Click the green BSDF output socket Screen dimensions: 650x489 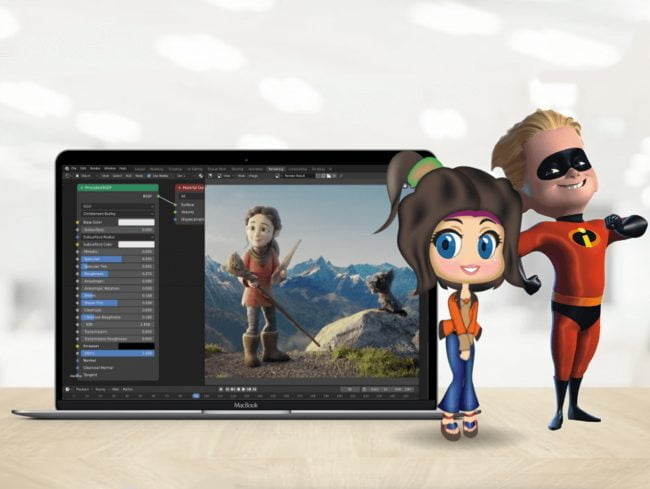159,197
